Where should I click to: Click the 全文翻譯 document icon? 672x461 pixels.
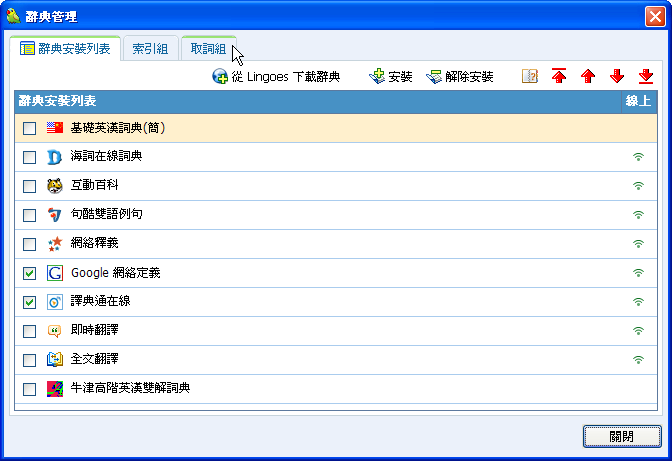tap(55, 359)
